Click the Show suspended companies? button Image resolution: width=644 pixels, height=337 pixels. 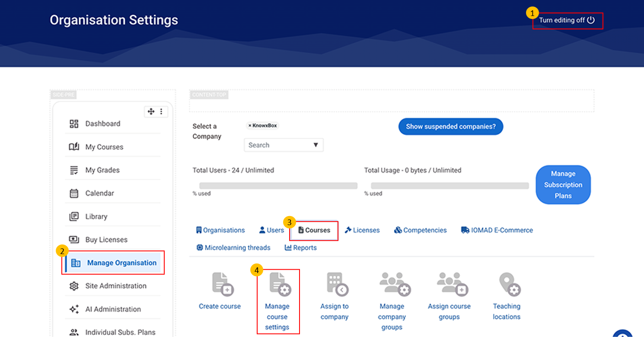pos(451,127)
